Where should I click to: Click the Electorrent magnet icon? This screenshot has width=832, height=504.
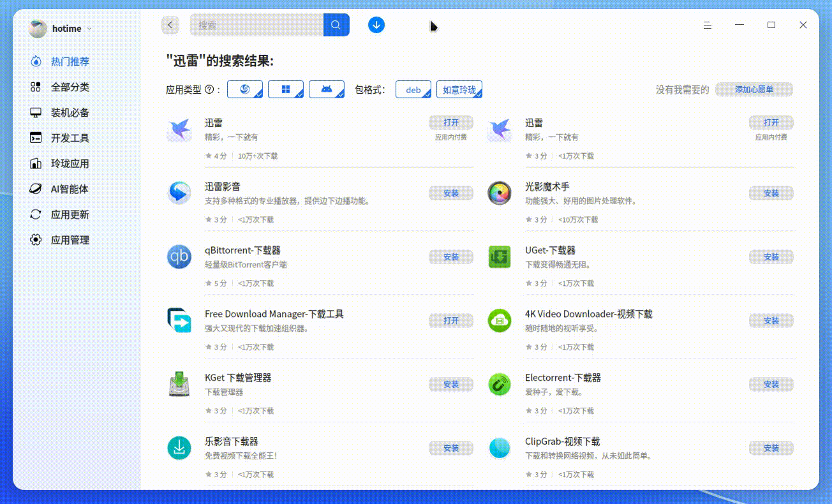coord(500,384)
